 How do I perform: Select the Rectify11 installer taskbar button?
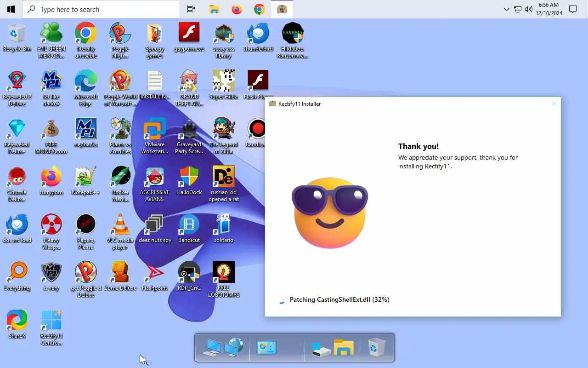[x=282, y=9]
